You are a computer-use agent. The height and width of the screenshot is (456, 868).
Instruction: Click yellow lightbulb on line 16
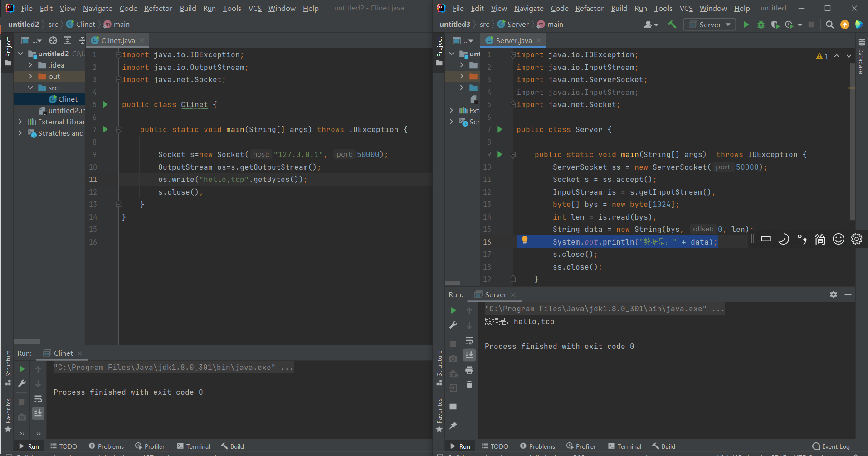[524, 240]
